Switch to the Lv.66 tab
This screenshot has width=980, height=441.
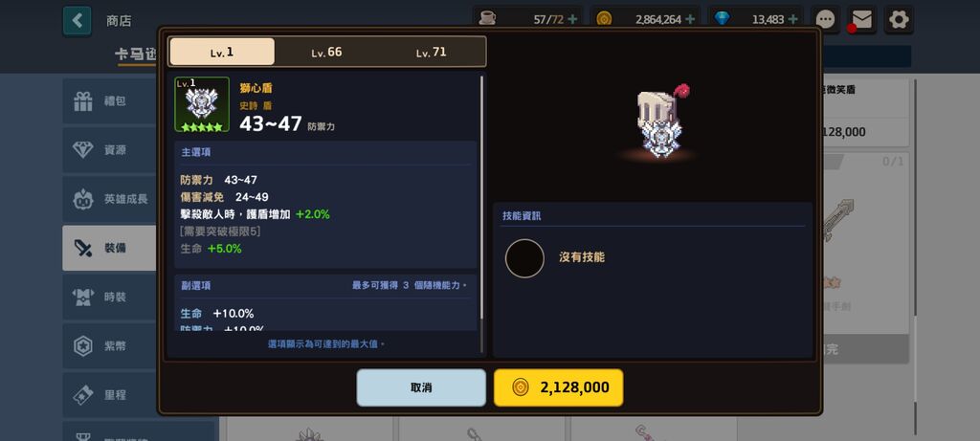(327, 52)
